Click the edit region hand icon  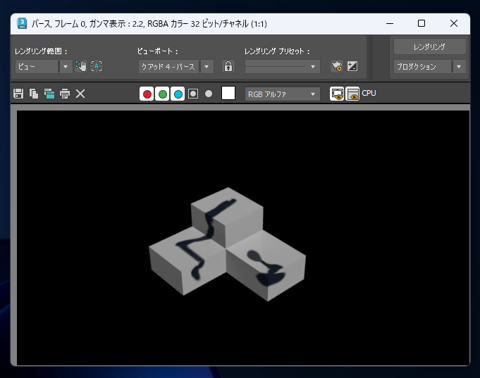[x=81, y=66]
